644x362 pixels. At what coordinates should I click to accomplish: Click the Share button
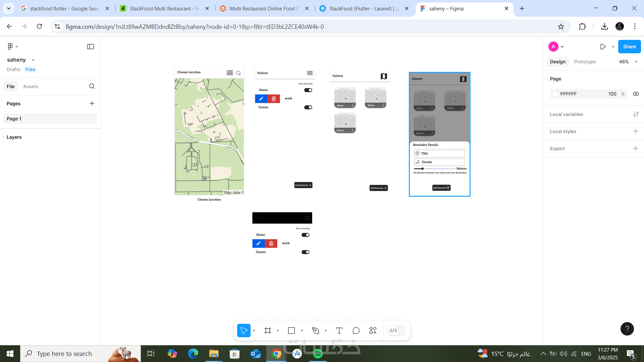click(x=629, y=47)
